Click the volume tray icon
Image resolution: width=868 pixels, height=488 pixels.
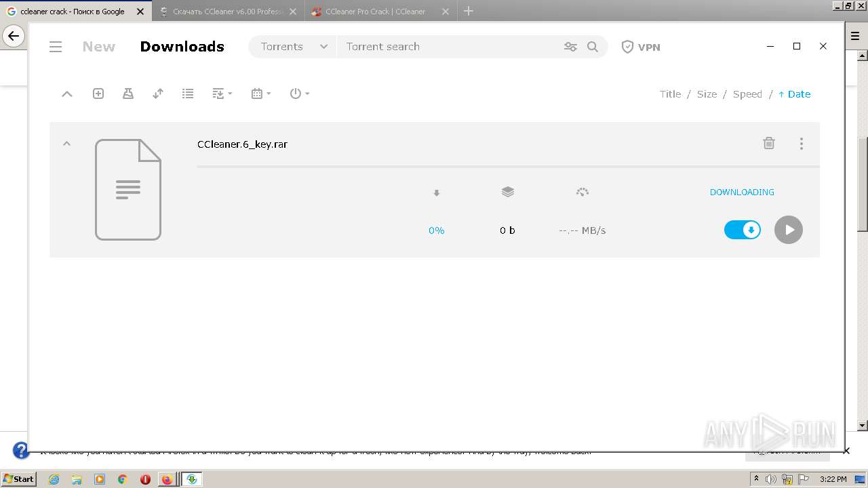772,479
